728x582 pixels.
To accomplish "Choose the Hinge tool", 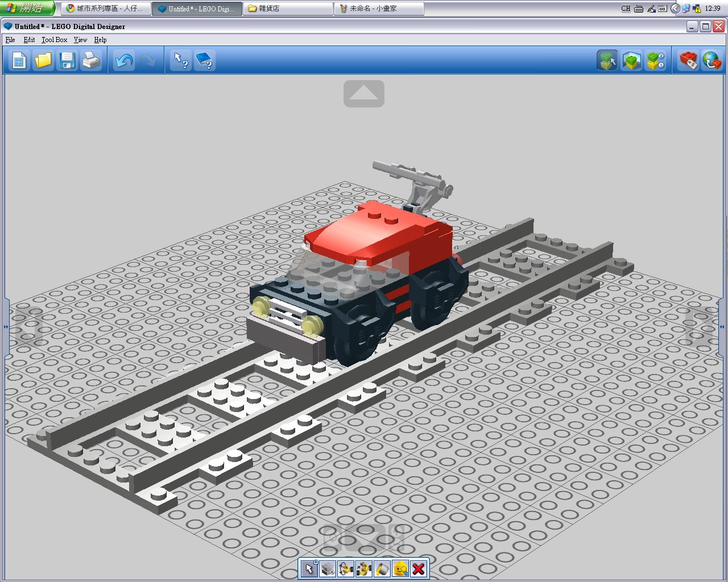I will pos(346,568).
